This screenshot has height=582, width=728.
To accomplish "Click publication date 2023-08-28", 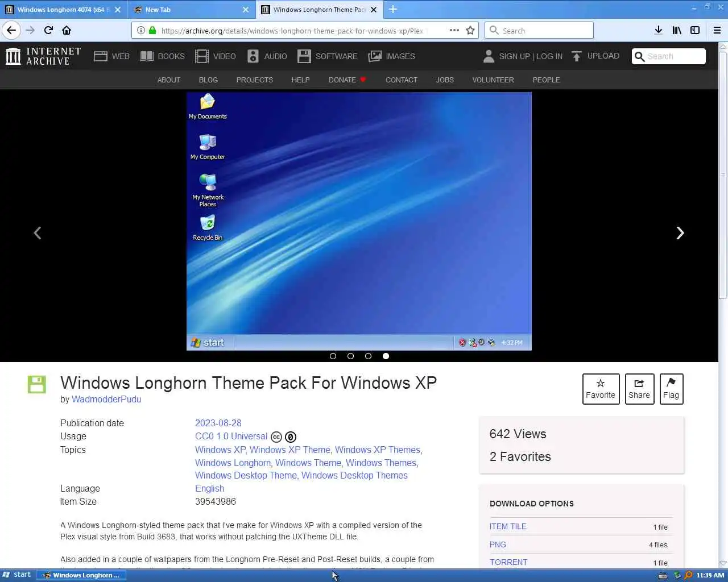I will coord(218,423).
